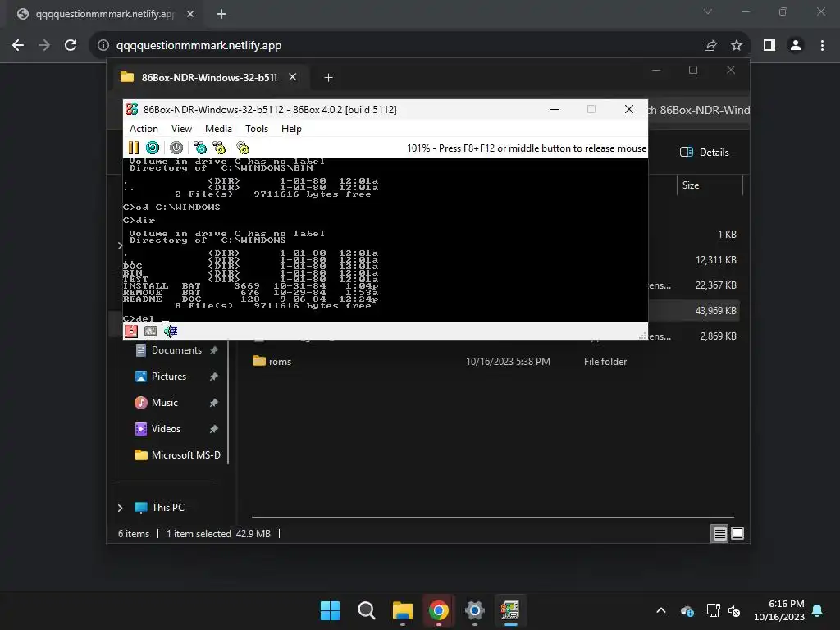This screenshot has height=630, width=840.
Task: Open the Windows Start menu
Action: point(330,610)
